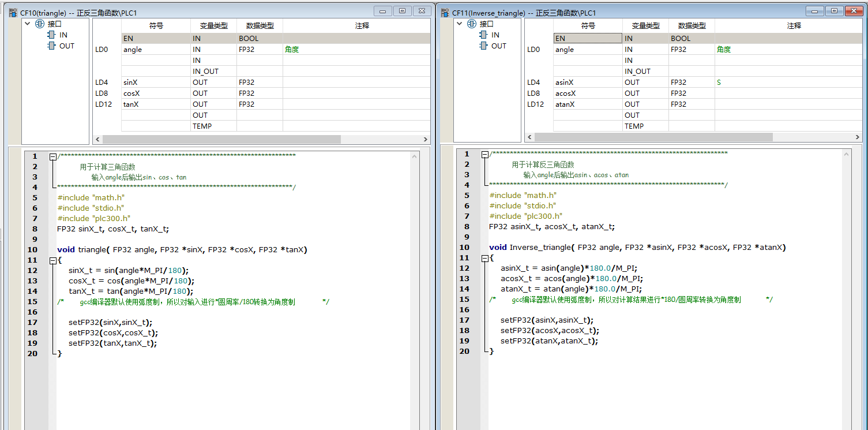Collapse the comment block fold at line 1 in CF11 code
This screenshot has height=430, width=868.
pos(485,154)
